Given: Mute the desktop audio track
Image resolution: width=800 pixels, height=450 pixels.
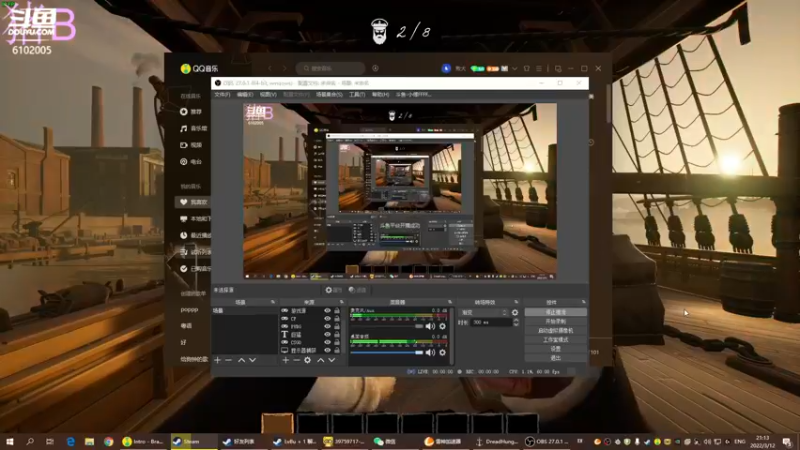Looking at the screenshot, I should coord(431,352).
